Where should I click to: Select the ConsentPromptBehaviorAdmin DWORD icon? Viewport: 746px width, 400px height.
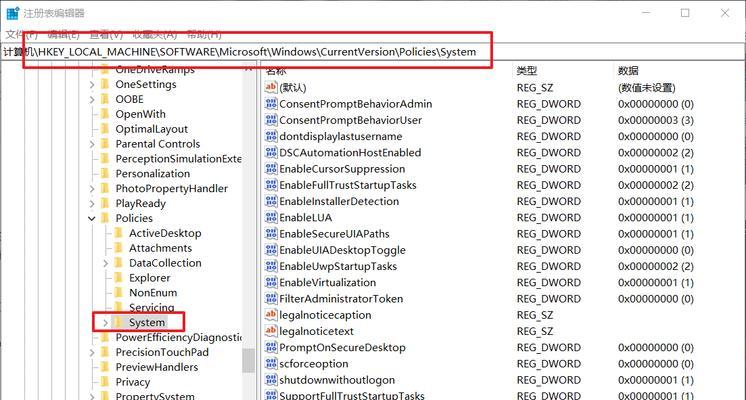271,103
